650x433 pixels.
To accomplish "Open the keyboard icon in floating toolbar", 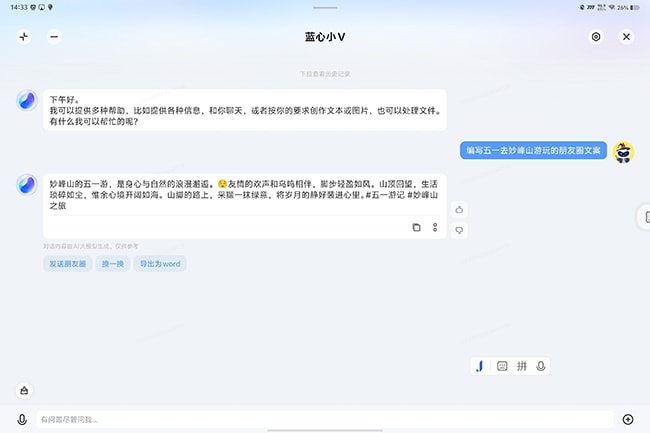I will point(501,366).
